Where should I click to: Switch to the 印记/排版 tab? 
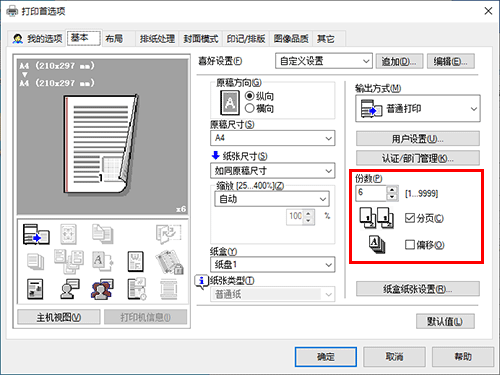click(246, 39)
